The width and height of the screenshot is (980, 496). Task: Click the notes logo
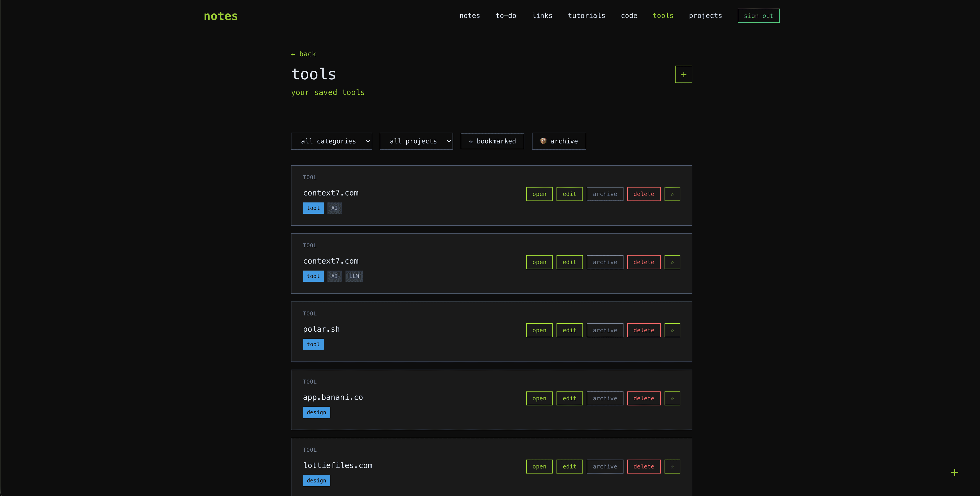tap(221, 16)
